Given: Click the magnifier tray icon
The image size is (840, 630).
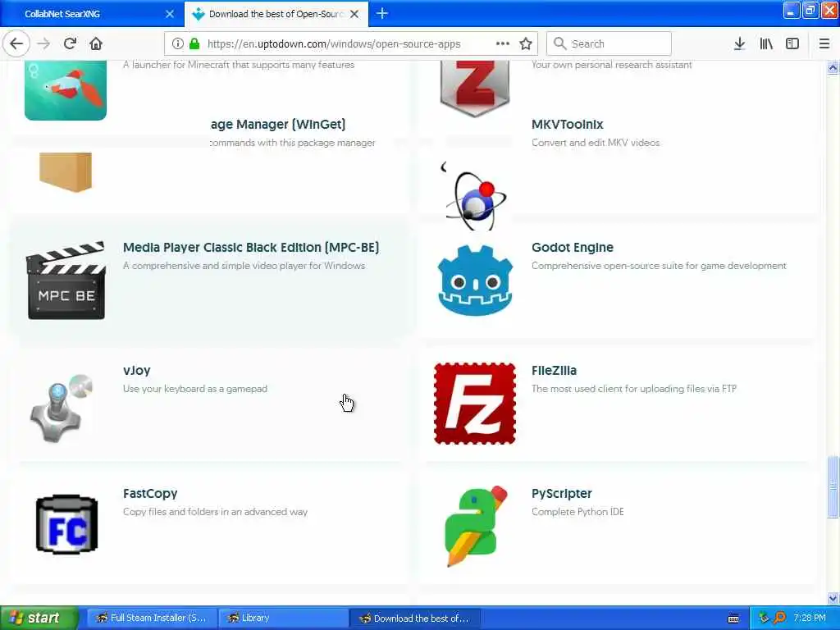Looking at the screenshot, I should tap(779, 619).
